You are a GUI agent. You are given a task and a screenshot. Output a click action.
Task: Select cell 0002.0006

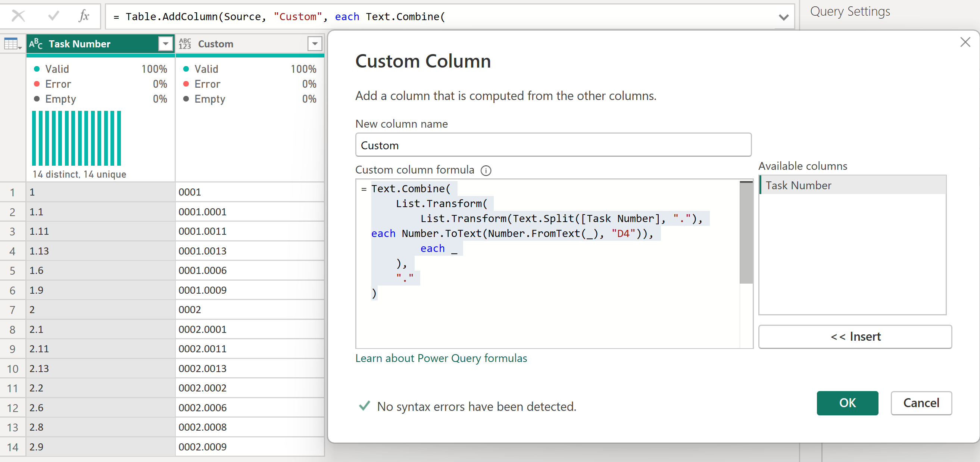tap(250, 408)
